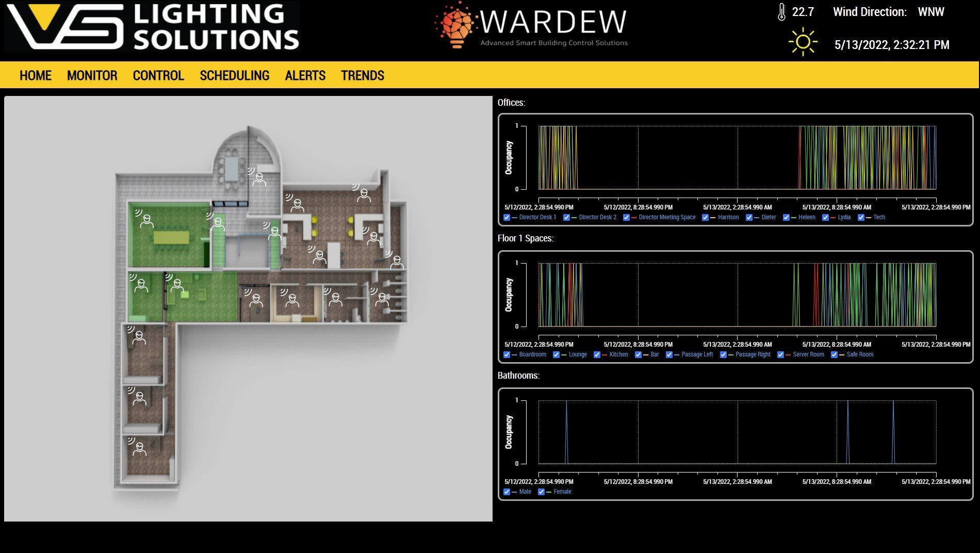Viewport: 980px width, 553px height.
Task: Select occupancy sensor in middle left wing room
Action: tap(139, 397)
